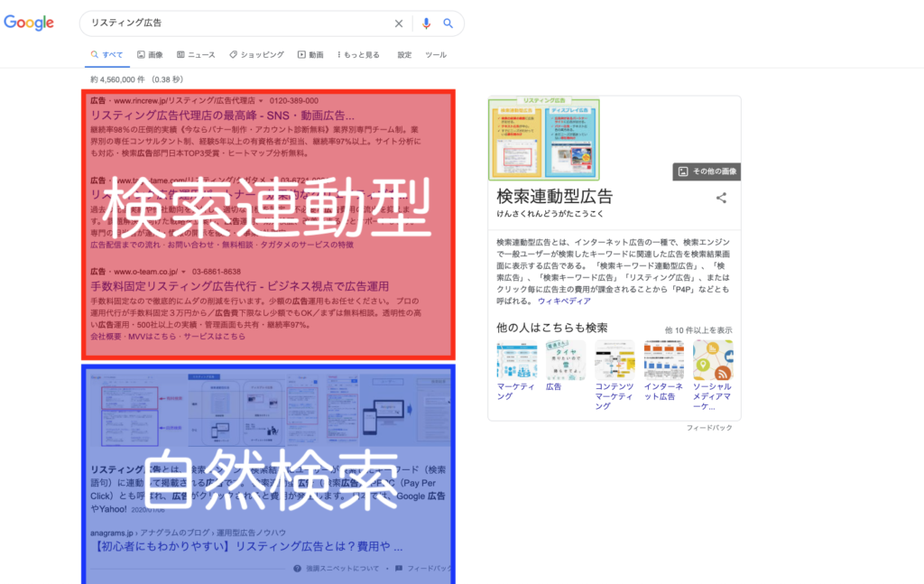Click phone number 0120-389-000 in ad
This screenshot has height=584, width=924.
coord(294,101)
